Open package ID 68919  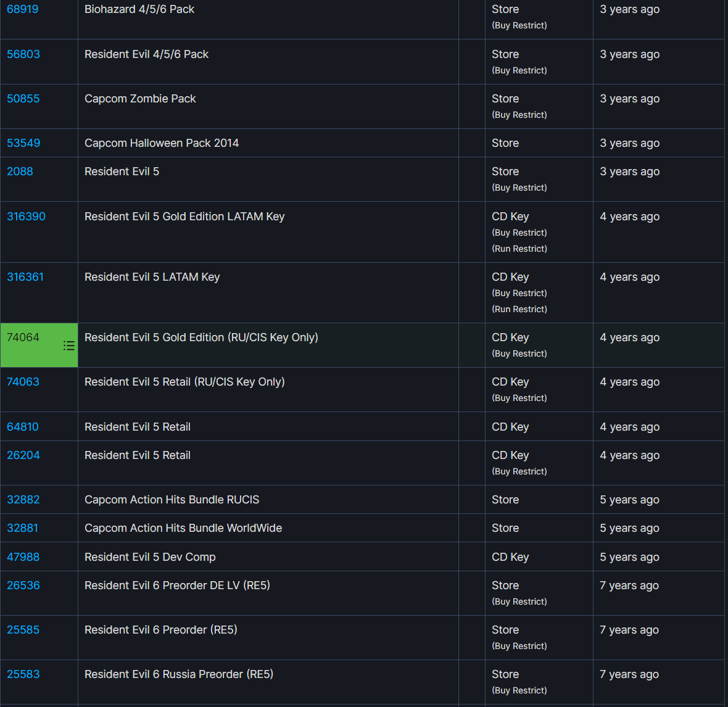[23, 9]
